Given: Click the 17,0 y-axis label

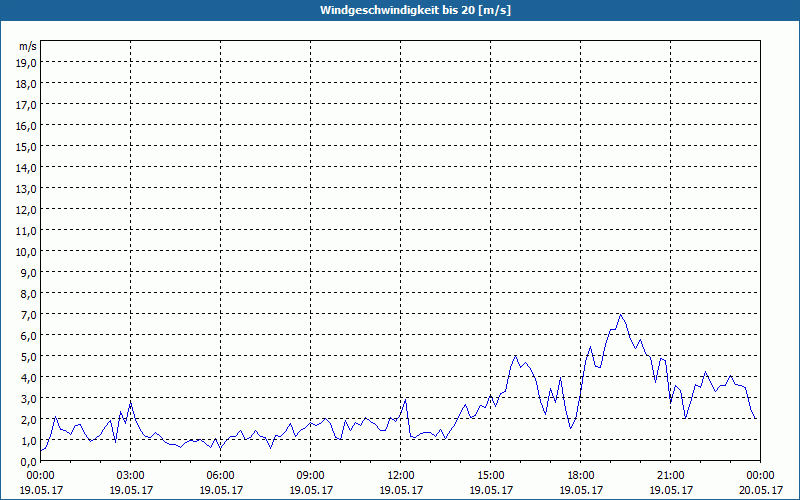Looking at the screenshot, I should click(x=27, y=105).
